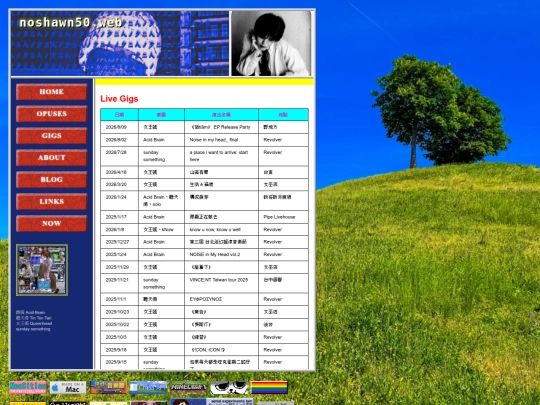Open the collage artwork thumbnail in sidebar
540x405 pixels.
[x=42, y=270]
